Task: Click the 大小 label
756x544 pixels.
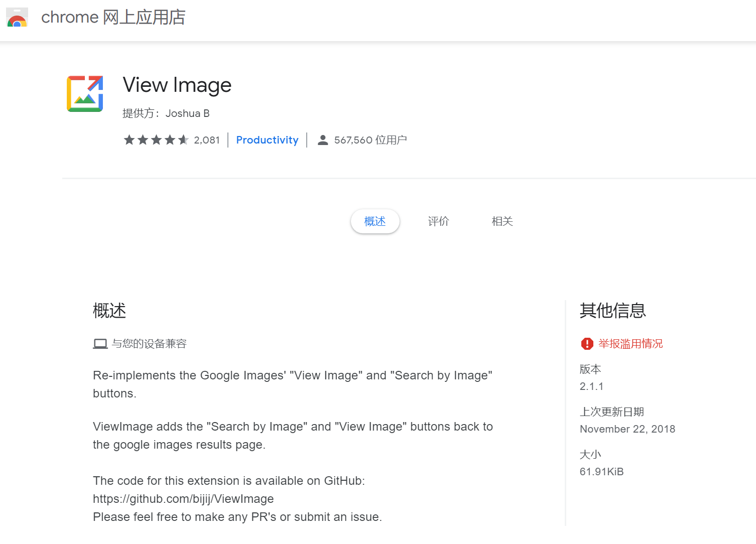Action: pyautogui.click(x=590, y=455)
